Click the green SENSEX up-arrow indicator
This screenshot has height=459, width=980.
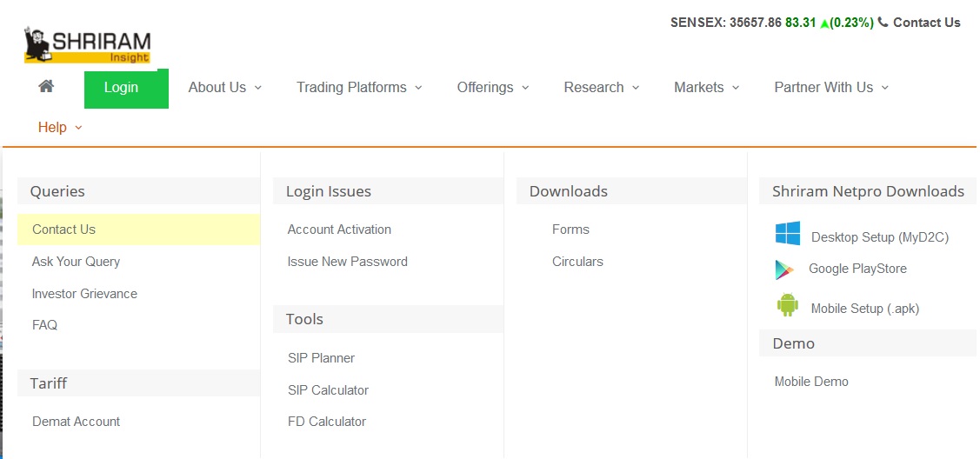click(x=824, y=23)
